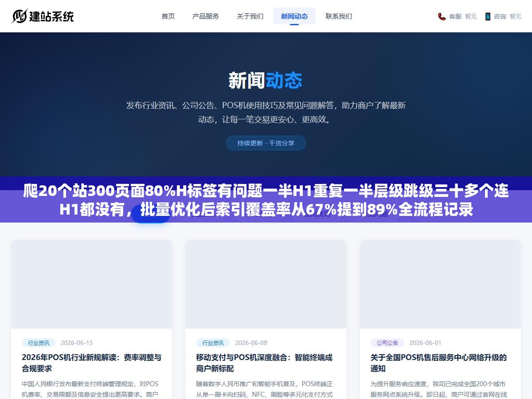Image resolution: width=532 pixels, height=399 pixels.
Task: Open the 联系我们 menu item
Action: (x=339, y=16)
